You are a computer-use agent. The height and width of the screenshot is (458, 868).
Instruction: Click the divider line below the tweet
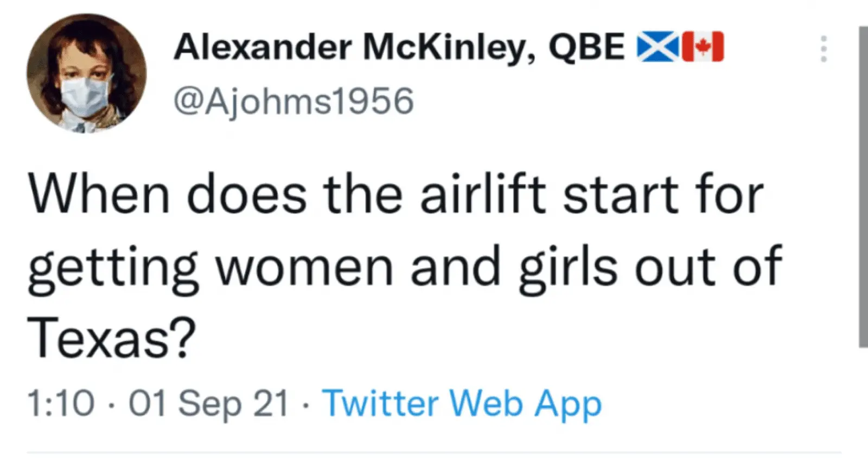pos(434,452)
